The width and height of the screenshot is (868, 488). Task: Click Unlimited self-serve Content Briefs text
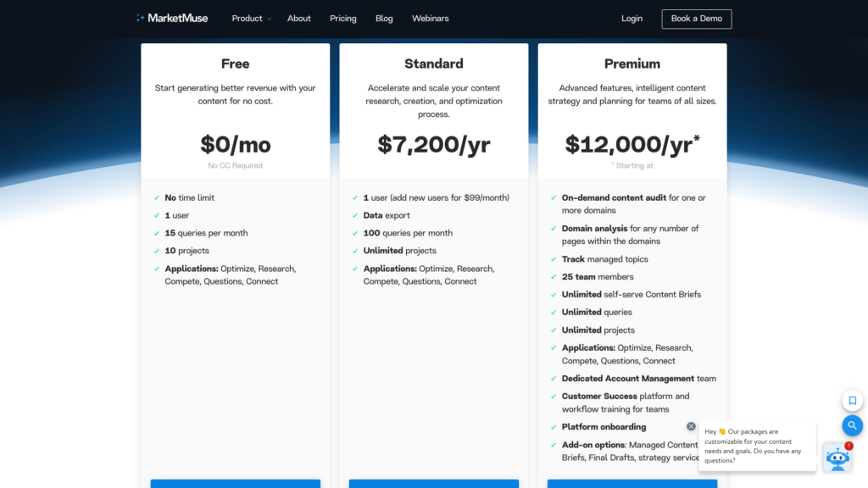tap(631, 294)
